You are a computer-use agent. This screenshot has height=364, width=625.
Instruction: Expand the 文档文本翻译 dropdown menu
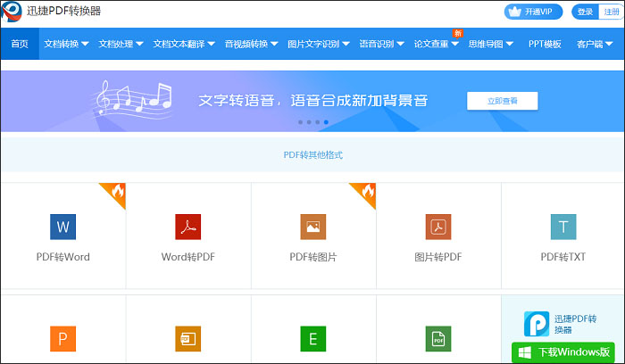(184, 44)
